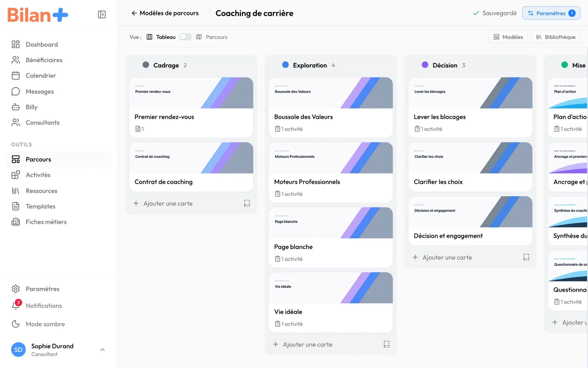Click the activity icon on Plan d'action

557,129
